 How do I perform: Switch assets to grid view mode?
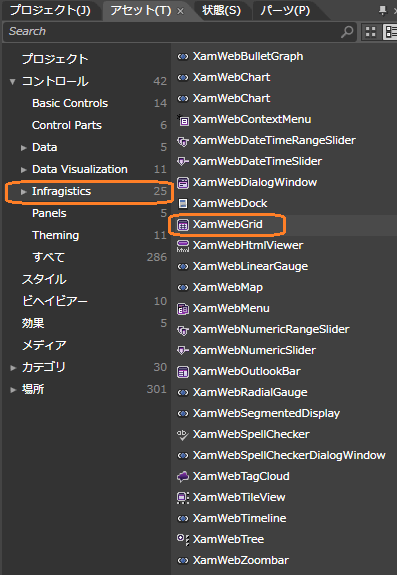[371, 32]
